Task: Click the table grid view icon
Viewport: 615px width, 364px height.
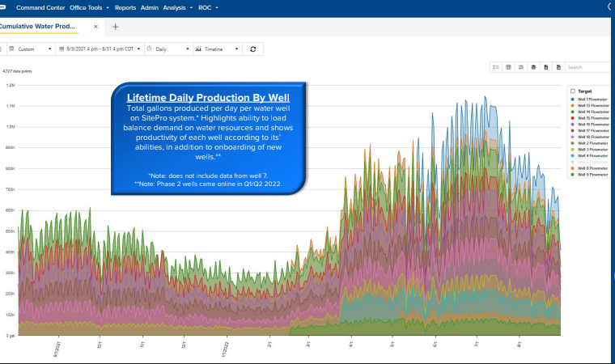Action: pyautogui.click(x=508, y=67)
